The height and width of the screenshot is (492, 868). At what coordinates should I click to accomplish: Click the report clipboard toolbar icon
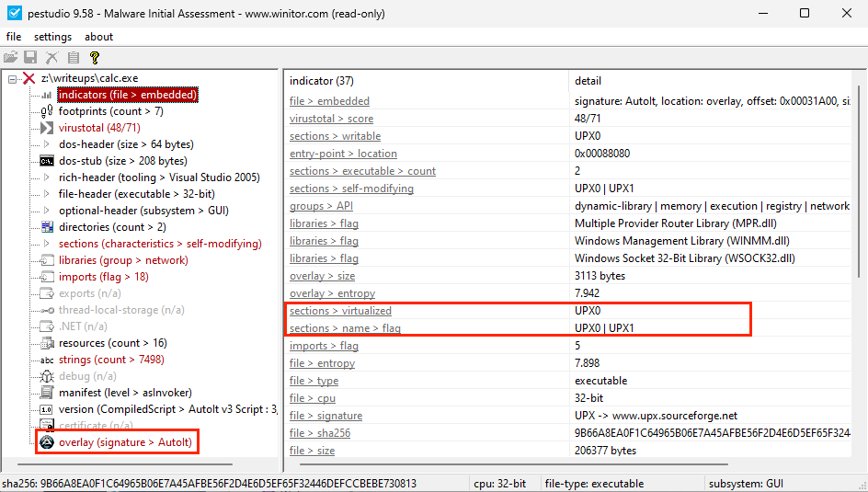coord(73,57)
